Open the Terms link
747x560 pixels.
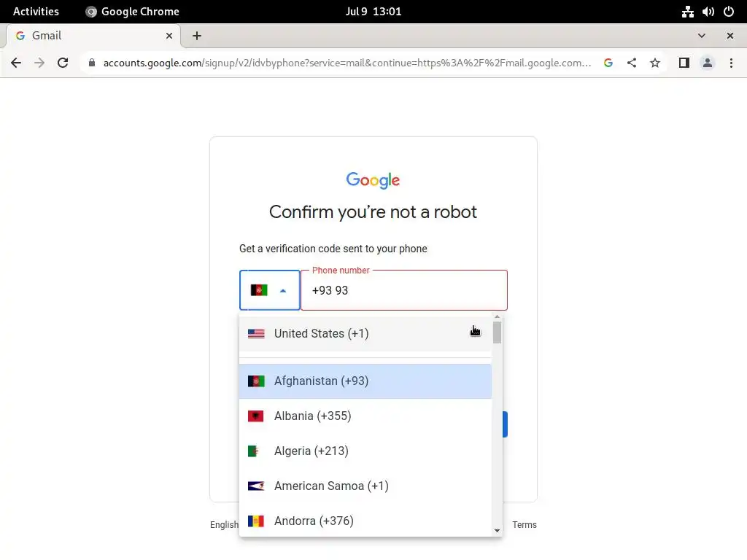(524, 525)
